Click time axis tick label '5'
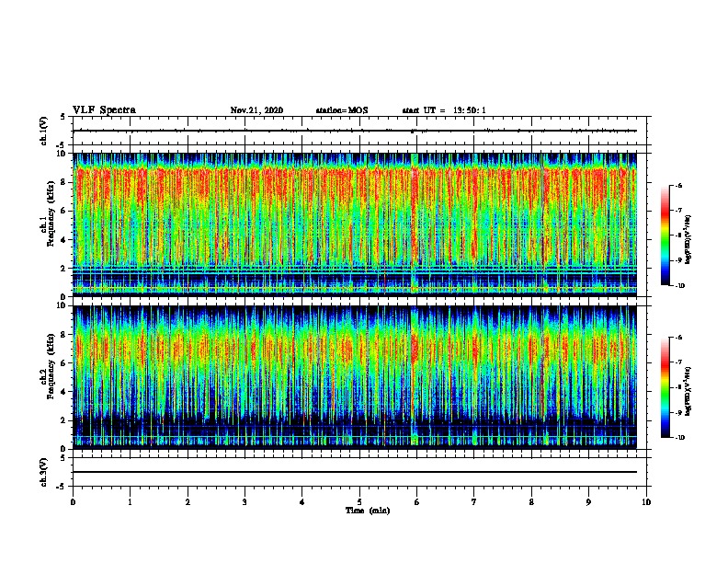Viewport: 728px width, 563px height. pos(359,502)
